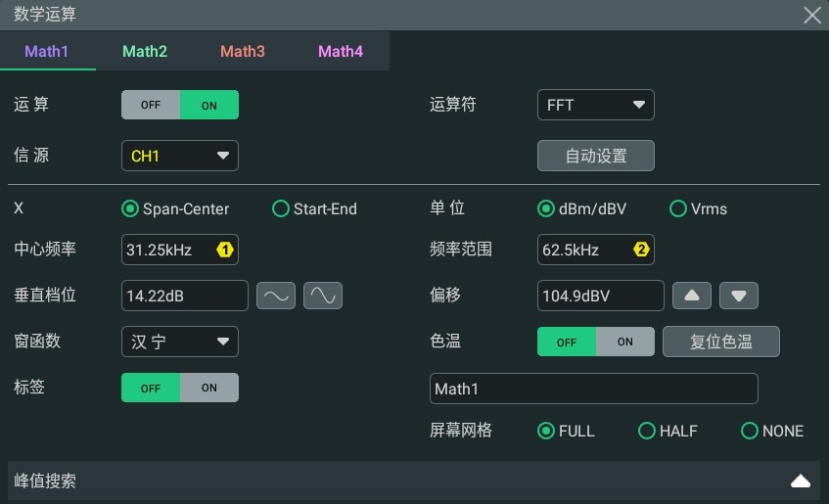Raise offset with the up arrow button
The image size is (829, 504).
(x=692, y=296)
